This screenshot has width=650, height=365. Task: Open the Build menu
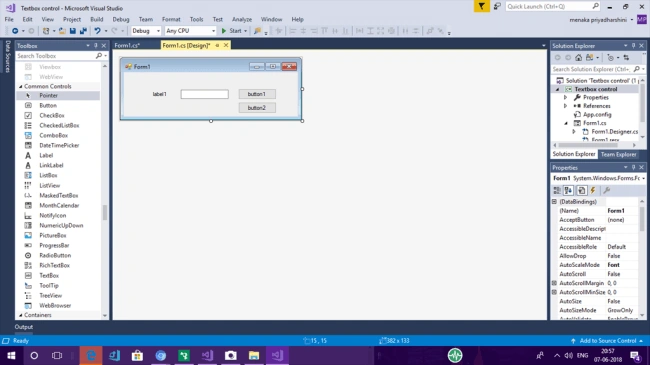pos(97,19)
